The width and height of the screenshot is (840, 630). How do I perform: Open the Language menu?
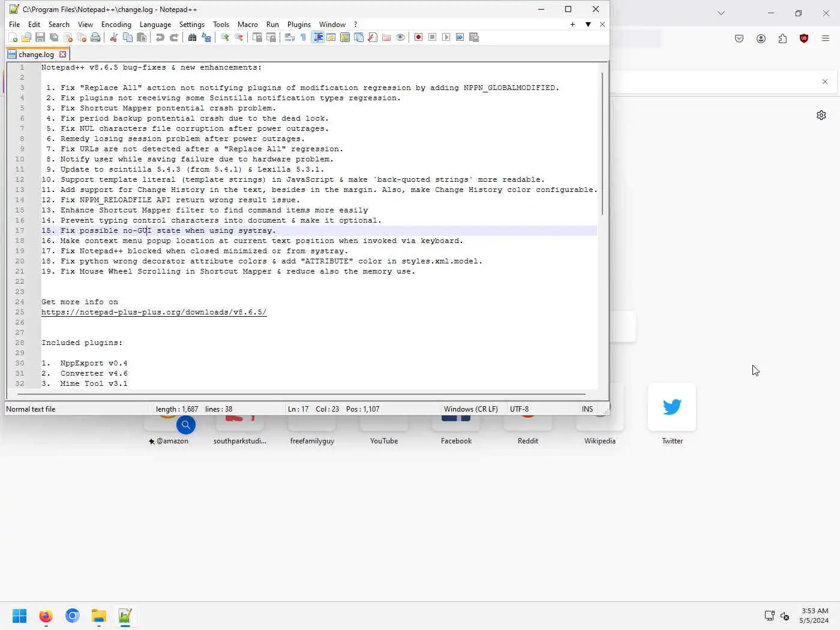155,25
